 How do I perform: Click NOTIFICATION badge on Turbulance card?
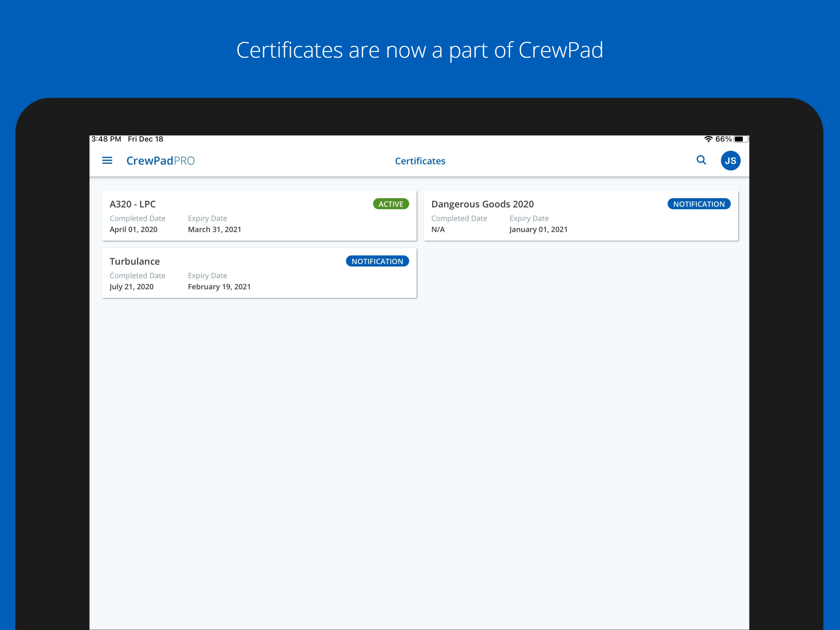coord(377,261)
